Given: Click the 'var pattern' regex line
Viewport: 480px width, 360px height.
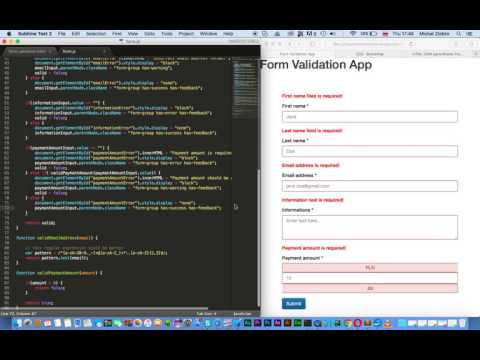Looking at the screenshot, I should click(96, 253).
